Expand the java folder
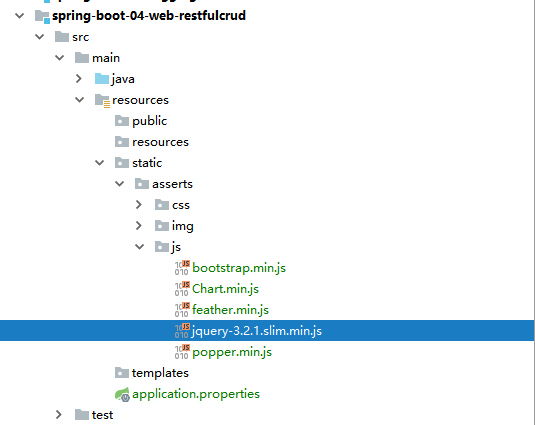Viewport: 535px width, 425px height. tap(79, 79)
